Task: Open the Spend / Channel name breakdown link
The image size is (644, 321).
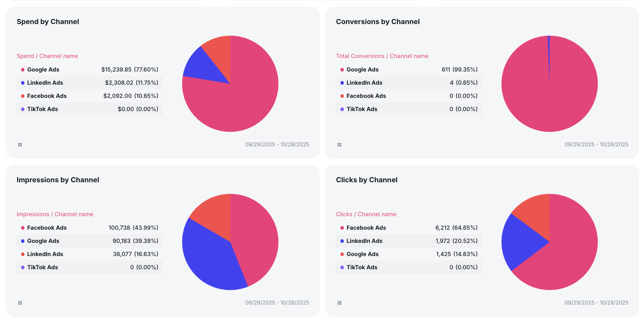Action: click(47, 56)
